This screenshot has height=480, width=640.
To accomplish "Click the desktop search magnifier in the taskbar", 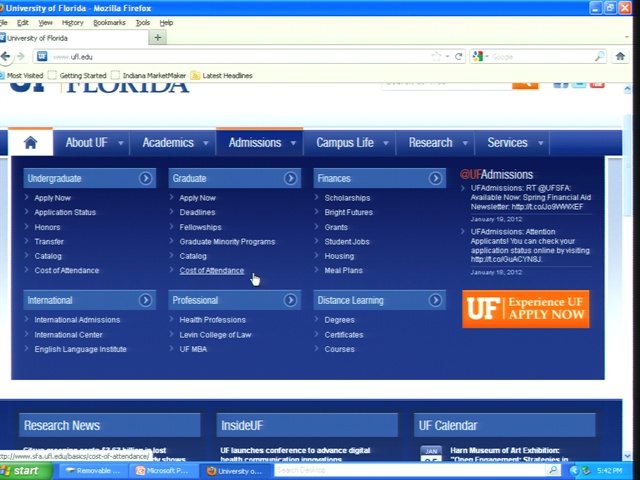I will [552, 470].
